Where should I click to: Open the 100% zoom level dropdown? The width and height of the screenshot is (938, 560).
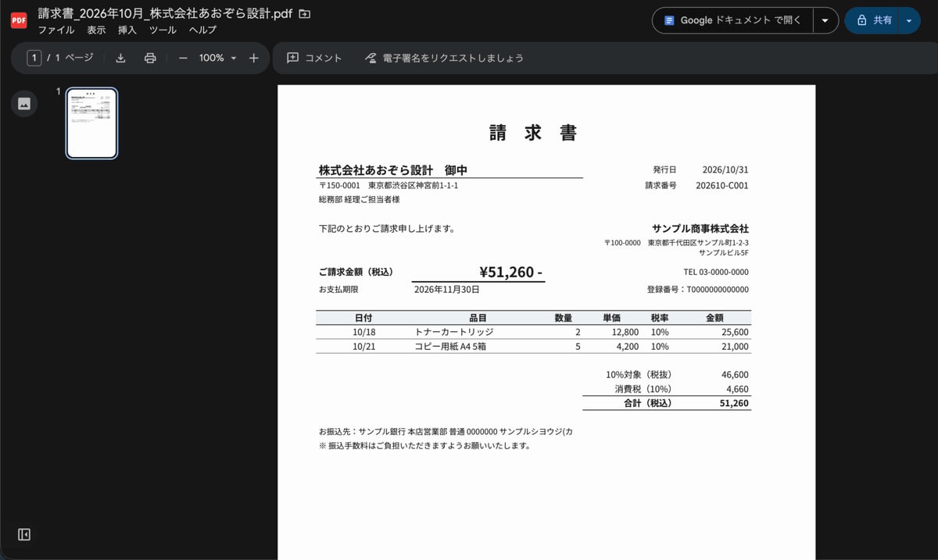point(217,58)
